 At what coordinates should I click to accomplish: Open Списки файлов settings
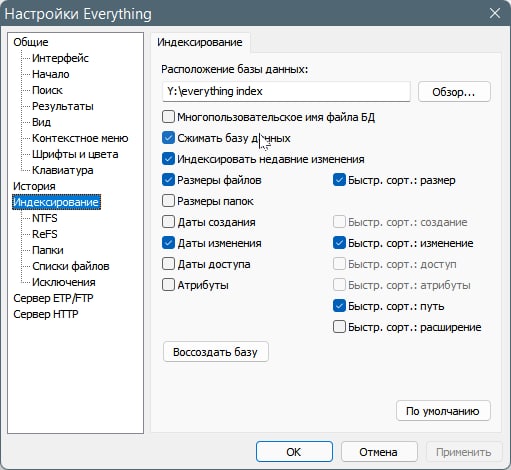[71, 266]
